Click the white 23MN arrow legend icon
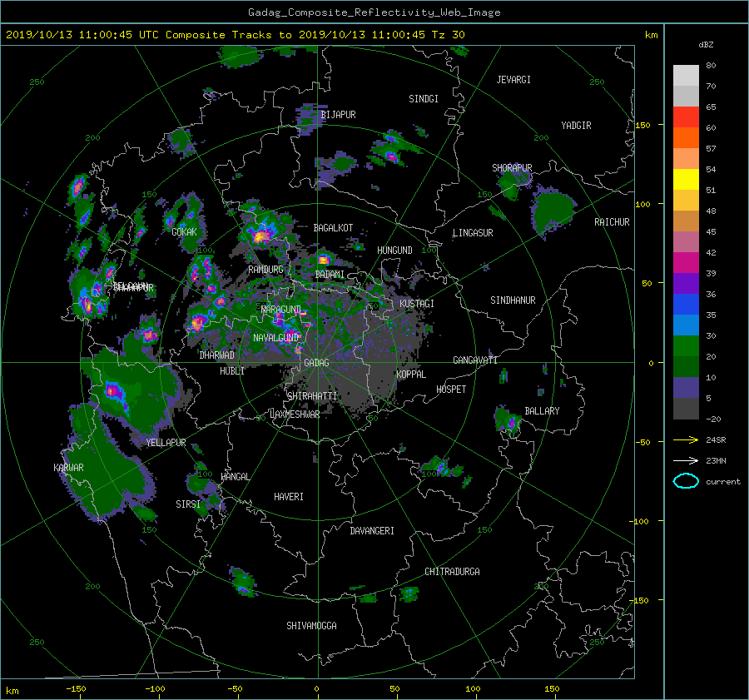749x700 pixels. coord(686,460)
